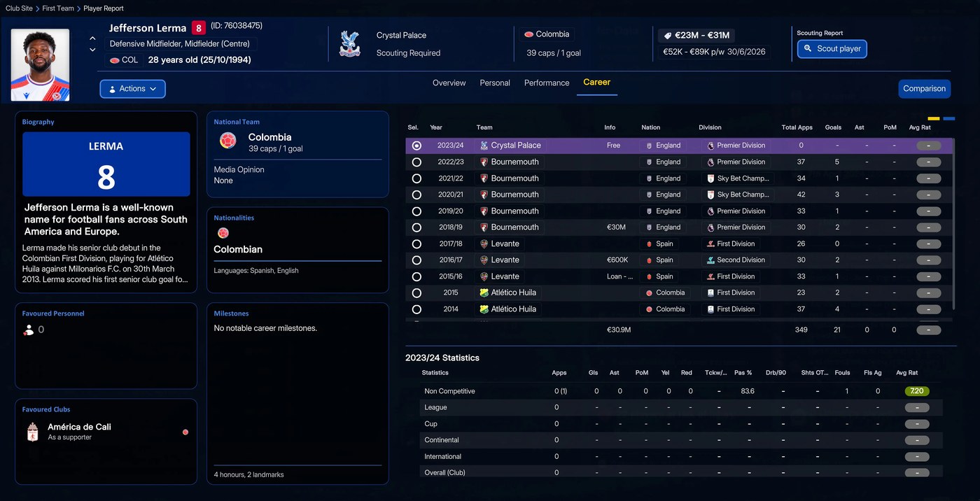
Task: Show the Performance tab
Action: click(x=547, y=83)
